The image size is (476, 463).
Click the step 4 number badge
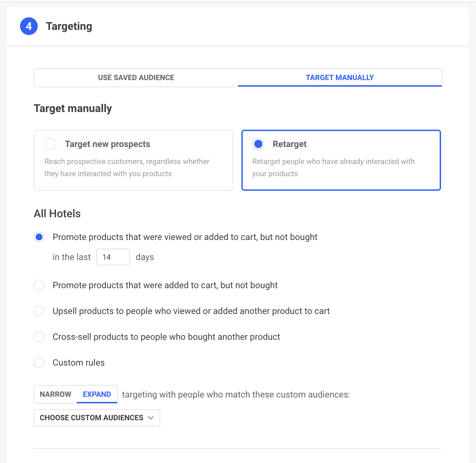tap(29, 26)
